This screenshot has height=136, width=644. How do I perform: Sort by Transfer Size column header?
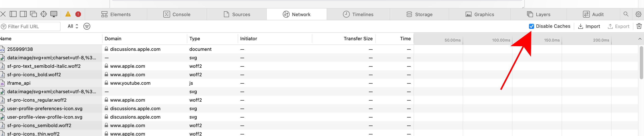click(358, 39)
